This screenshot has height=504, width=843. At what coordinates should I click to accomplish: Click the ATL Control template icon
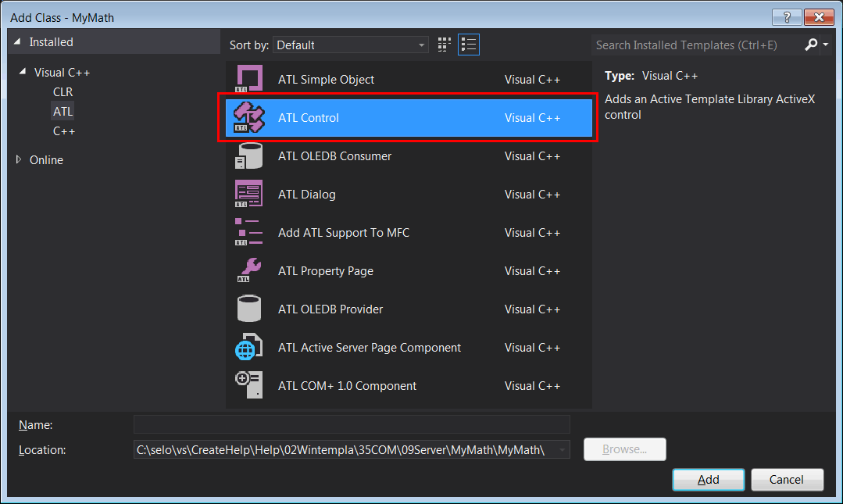249,117
